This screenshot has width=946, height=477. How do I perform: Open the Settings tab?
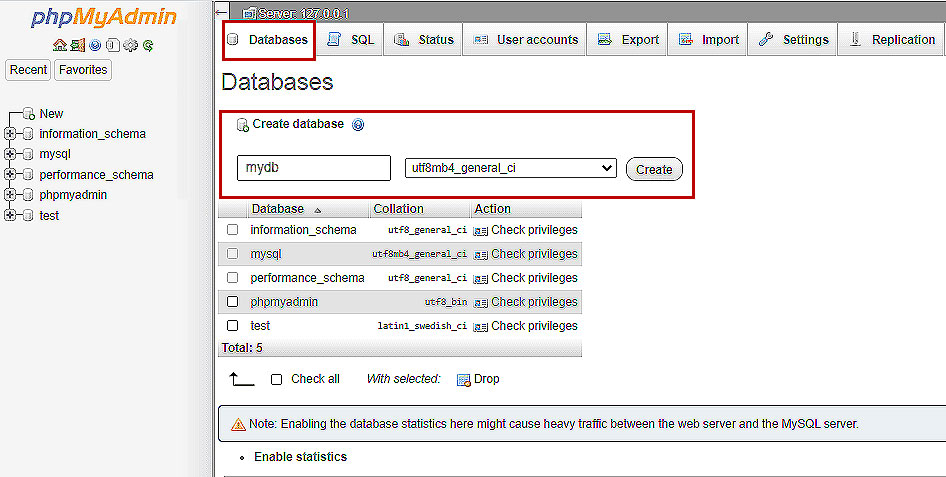coord(793,40)
